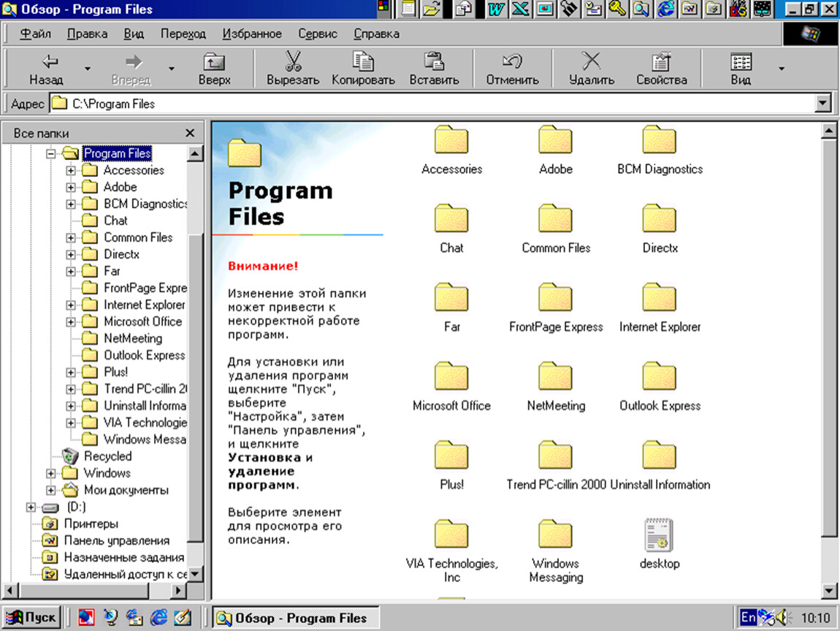Expand the Adobe node in the folder tree
Screen dimensions: 840x631
pos(71,188)
